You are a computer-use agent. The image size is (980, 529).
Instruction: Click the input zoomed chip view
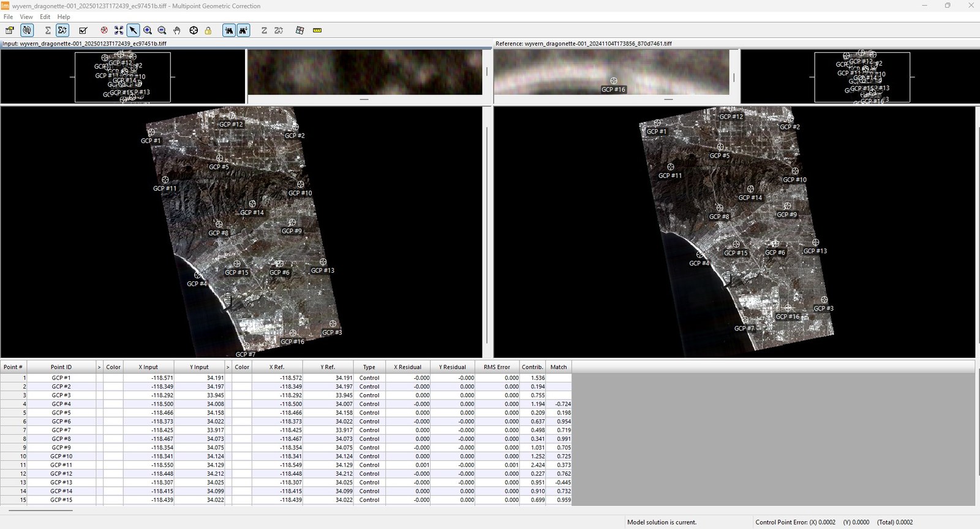pyautogui.click(x=364, y=72)
